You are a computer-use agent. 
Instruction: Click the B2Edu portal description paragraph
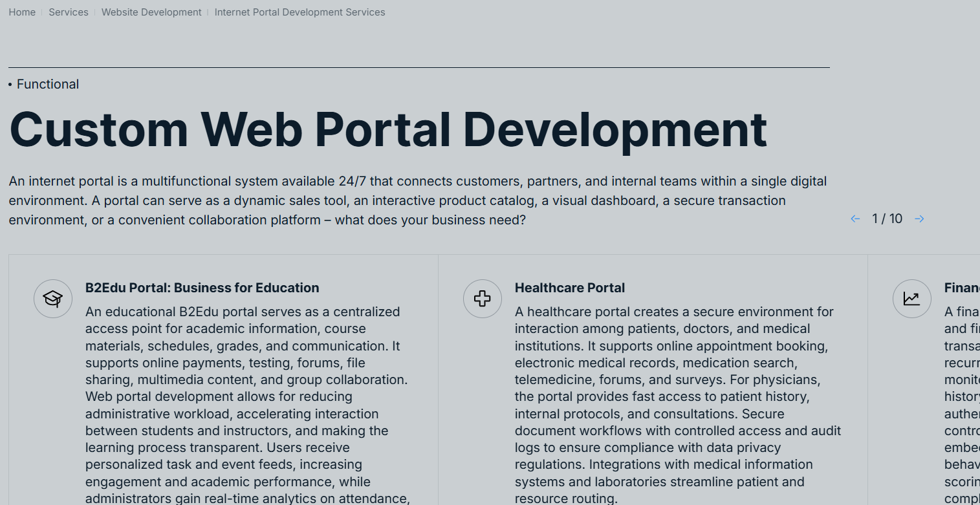pyautogui.click(x=248, y=405)
